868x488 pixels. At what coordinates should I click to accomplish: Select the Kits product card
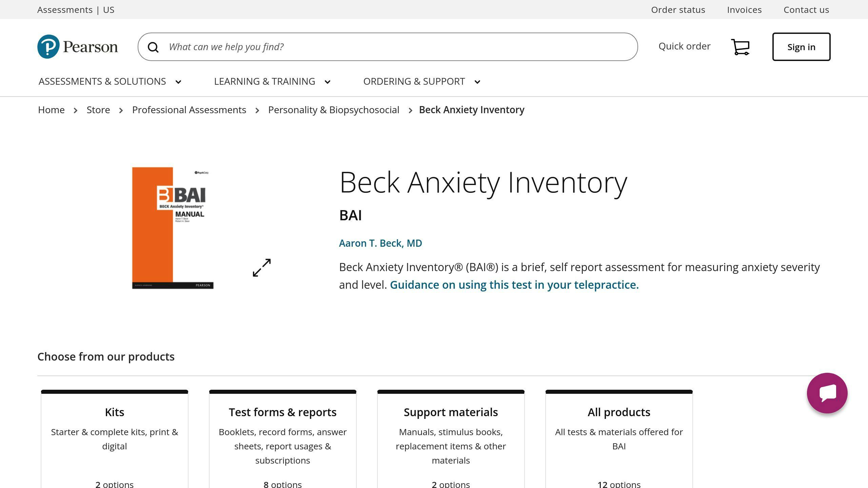(x=115, y=439)
